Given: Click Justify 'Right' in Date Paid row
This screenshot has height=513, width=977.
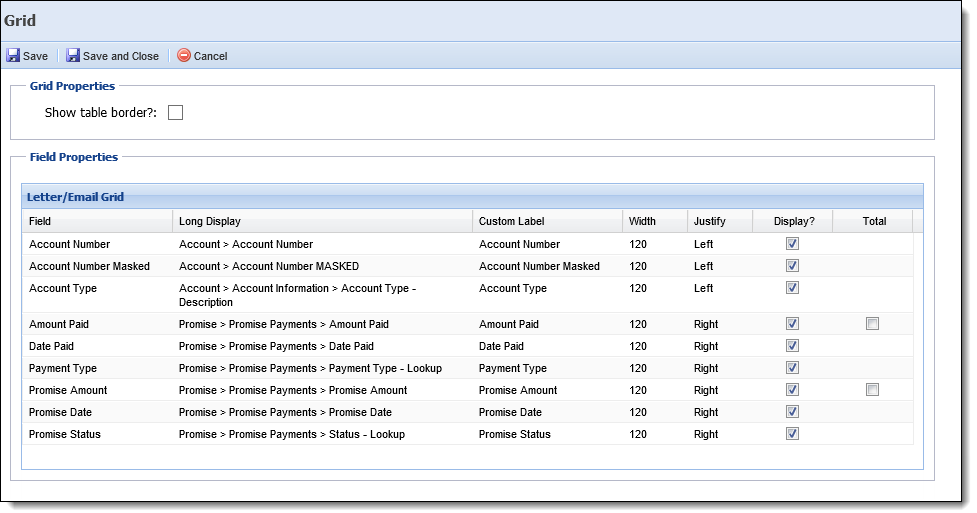Looking at the screenshot, I should (x=706, y=346).
